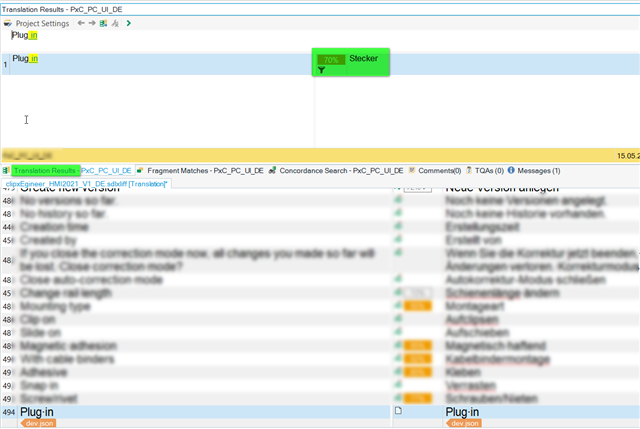
Task: Click the fx formatting toolbar icon
Action: pyautogui.click(x=116, y=23)
